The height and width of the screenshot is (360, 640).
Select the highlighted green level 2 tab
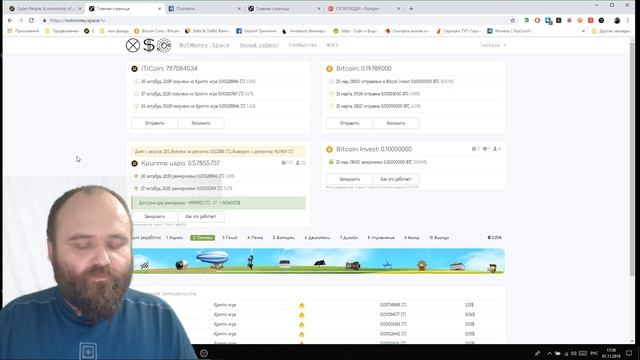click(x=202, y=238)
